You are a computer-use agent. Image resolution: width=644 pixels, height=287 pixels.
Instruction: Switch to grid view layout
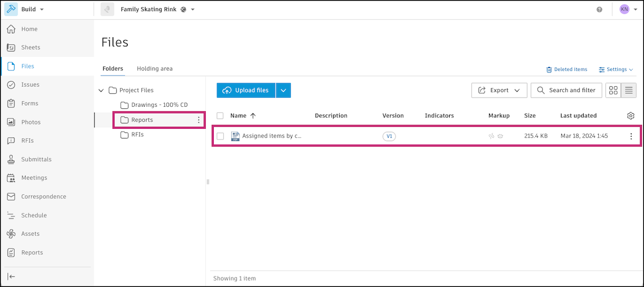pos(613,91)
